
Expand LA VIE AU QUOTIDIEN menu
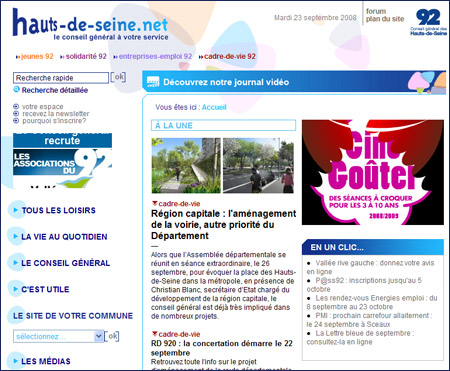click(x=64, y=237)
